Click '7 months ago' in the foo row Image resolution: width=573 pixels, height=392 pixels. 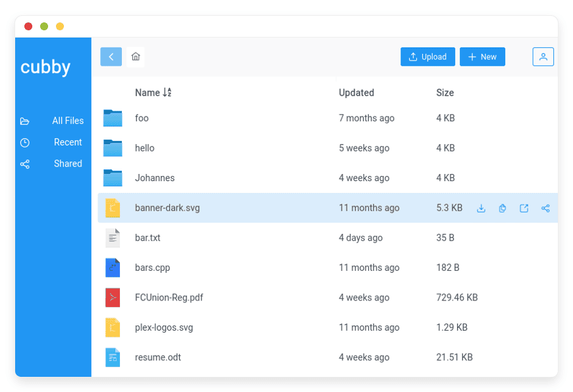(367, 118)
